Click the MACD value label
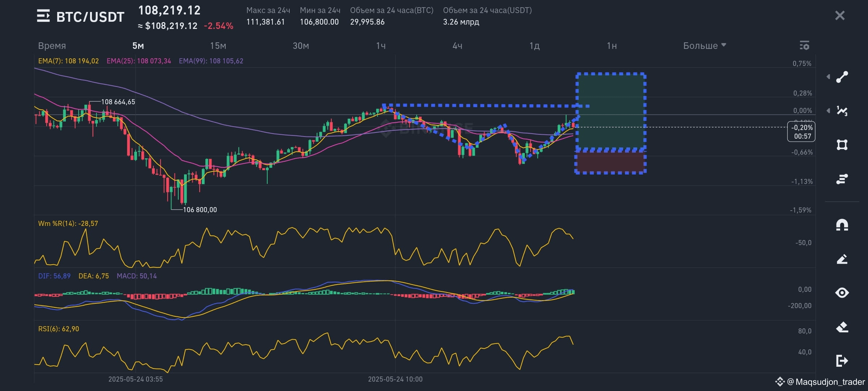The height and width of the screenshot is (391, 868). (137, 276)
